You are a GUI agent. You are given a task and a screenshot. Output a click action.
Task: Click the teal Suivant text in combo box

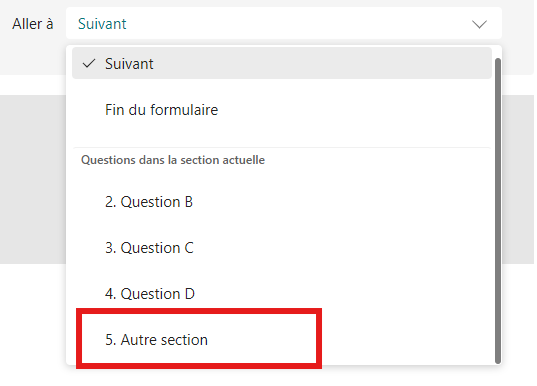coord(102,24)
